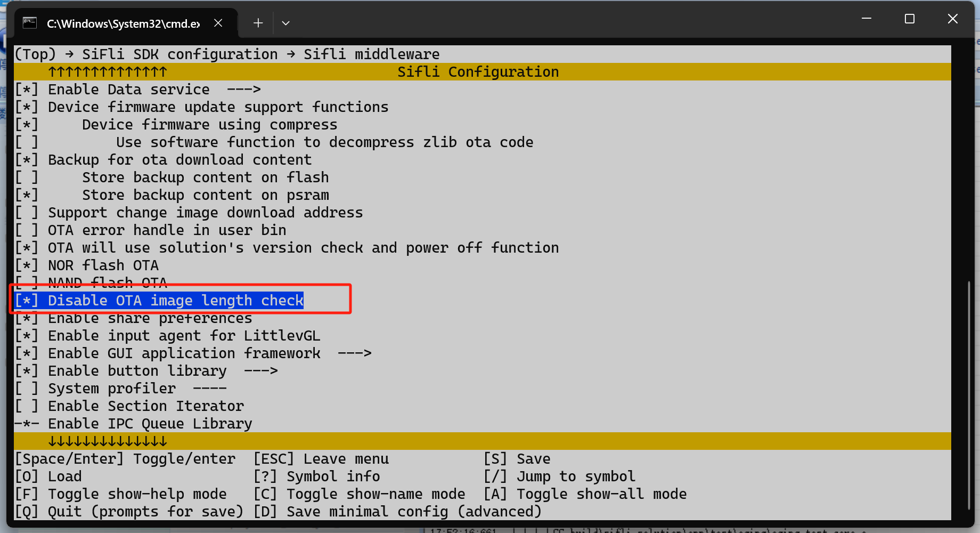The image size is (980, 533).
Task: Toggle OTA solution's version check checkbox
Action: click(x=27, y=248)
